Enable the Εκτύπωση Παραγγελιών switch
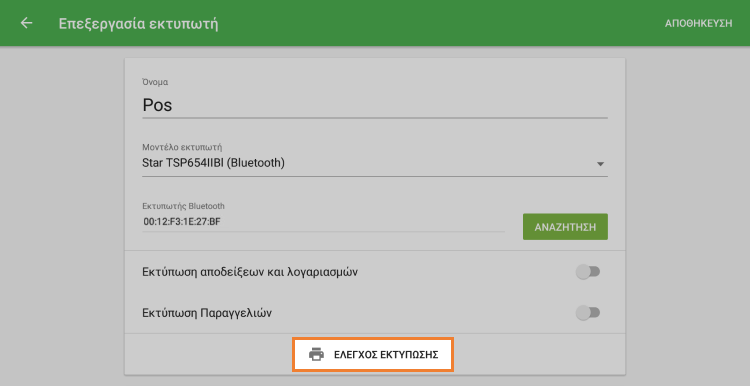 (x=588, y=313)
